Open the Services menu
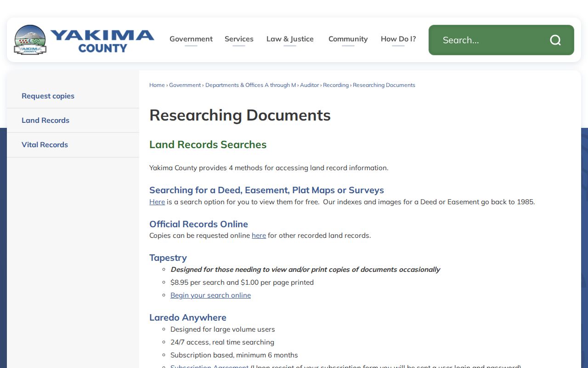 (239, 39)
